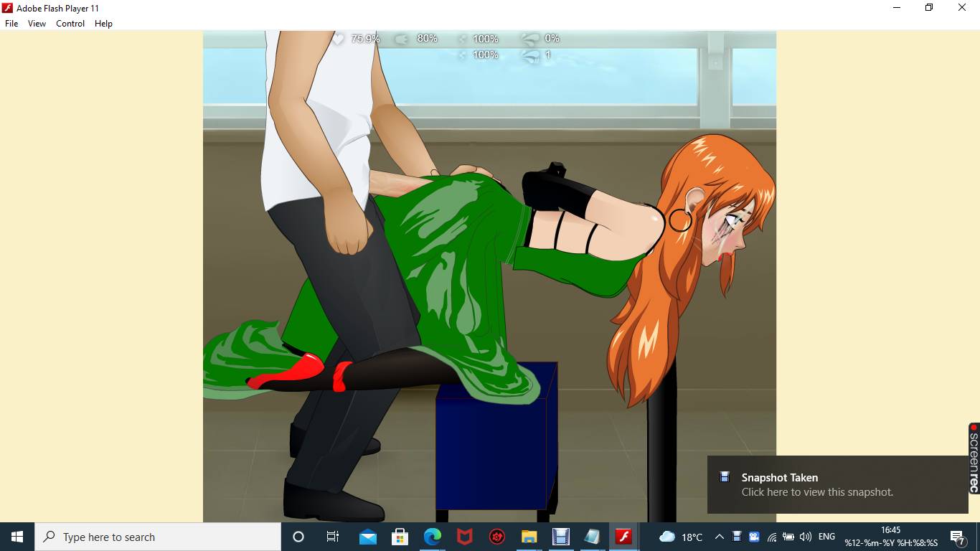
Task: Click the volume icon in system tray
Action: 805,537
